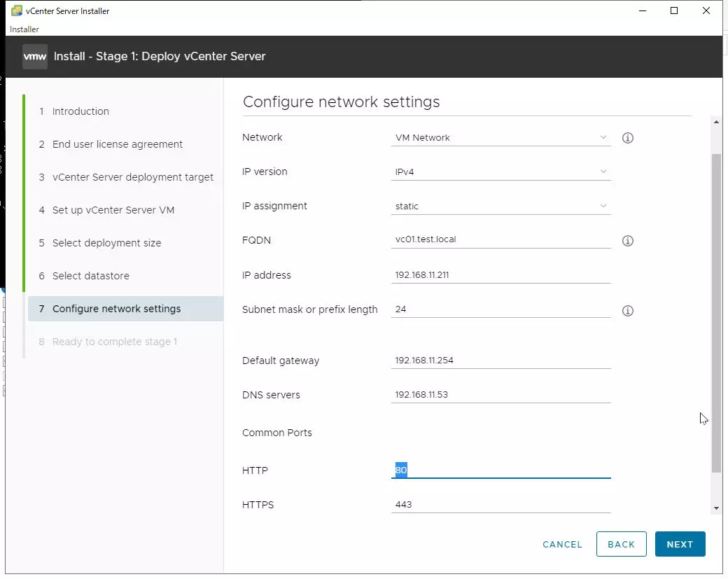Click the vmw logo in the header
This screenshot has width=728, height=579.
tap(35, 57)
